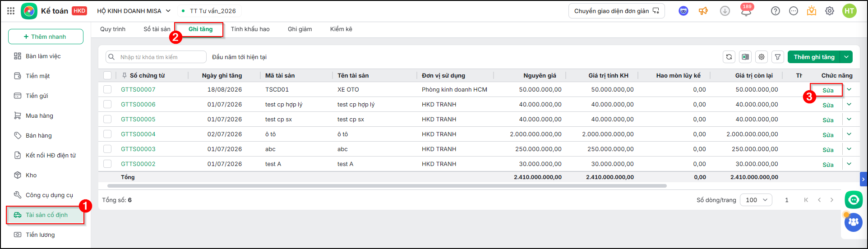Click the horizontal table scrollbar
The width and height of the screenshot is (868, 249).
coord(387,186)
